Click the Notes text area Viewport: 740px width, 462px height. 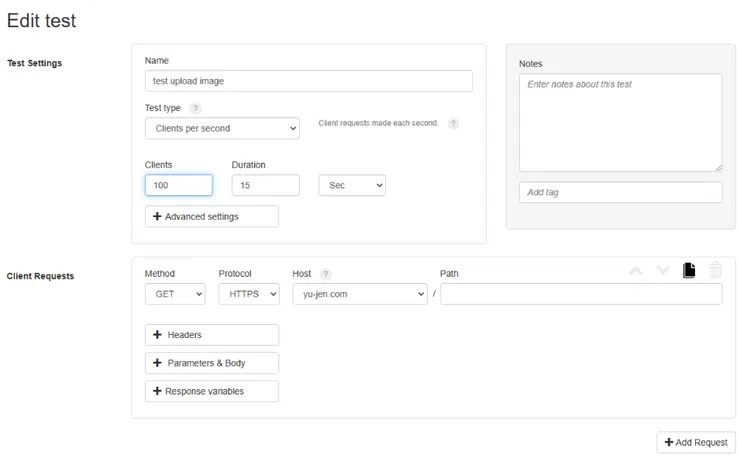[x=620, y=122]
